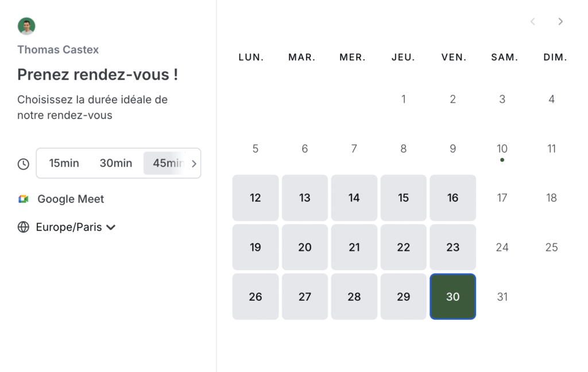Select the 15min duration option

64,163
